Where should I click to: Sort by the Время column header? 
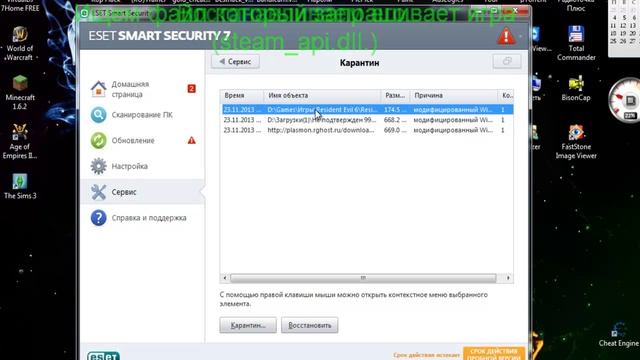coord(242,96)
